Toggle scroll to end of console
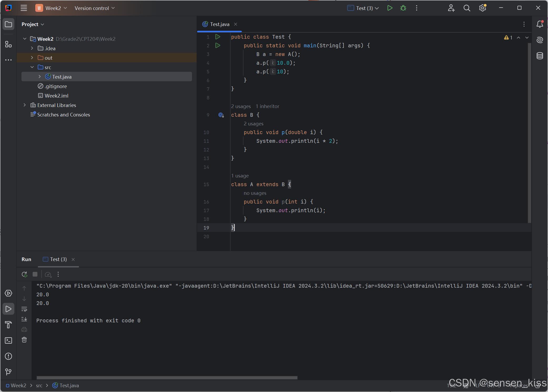548x392 pixels. coord(24,319)
